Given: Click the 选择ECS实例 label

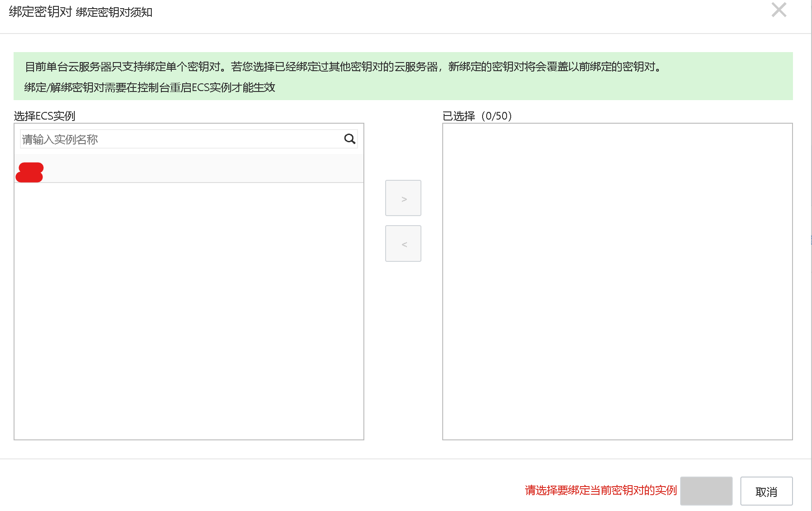Looking at the screenshot, I should [x=44, y=116].
